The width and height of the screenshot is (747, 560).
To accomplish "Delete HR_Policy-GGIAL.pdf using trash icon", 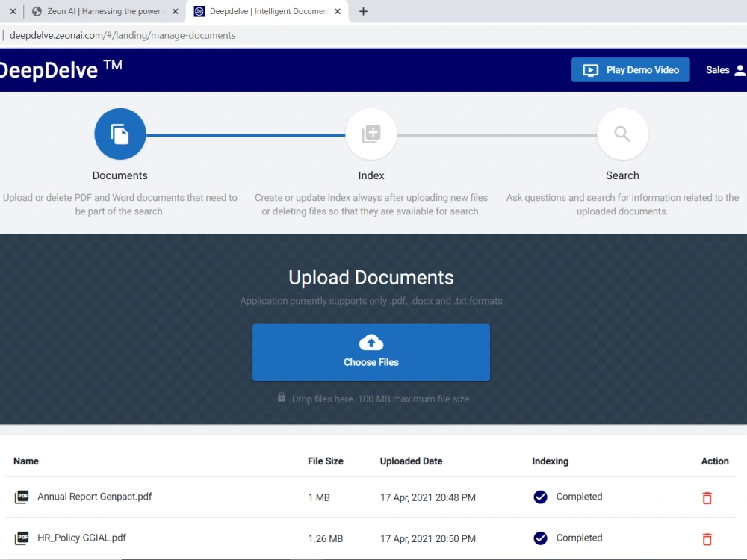I will (707, 538).
